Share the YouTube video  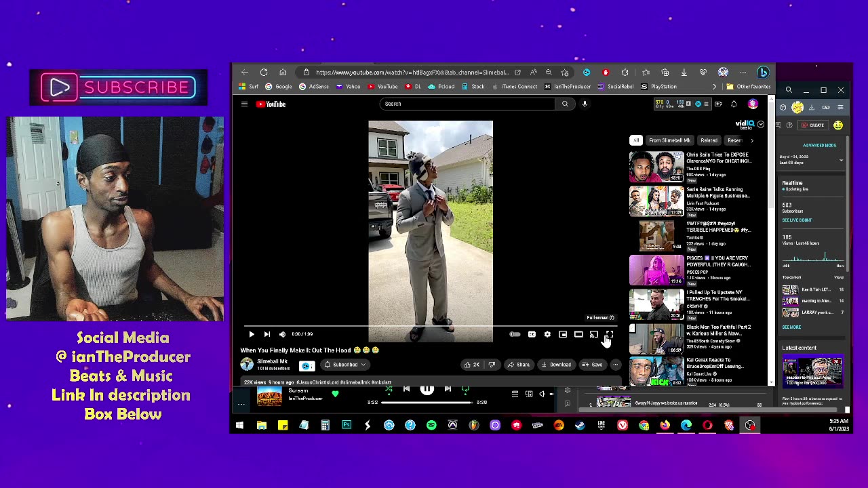(x=518, y=365)
